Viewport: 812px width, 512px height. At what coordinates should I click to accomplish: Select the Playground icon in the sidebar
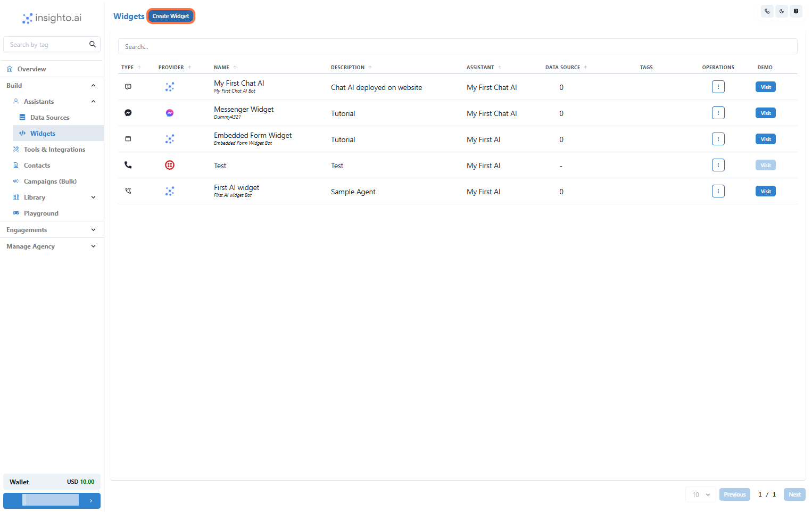pos(16,213)
